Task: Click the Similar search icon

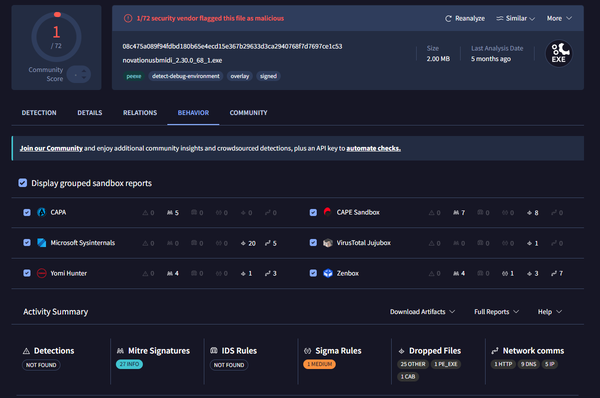Action: click(x=499, y=18)
